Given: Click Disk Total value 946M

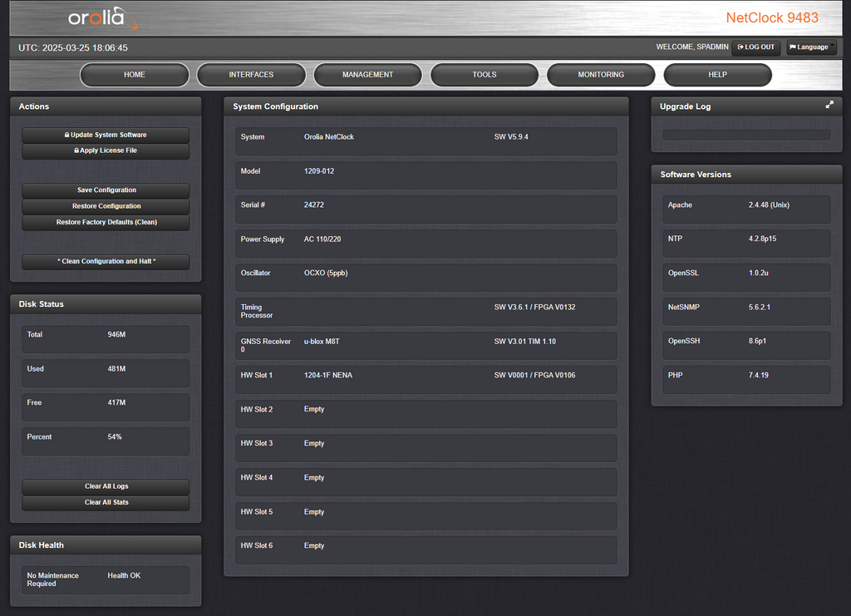Looking at the screenshot, I should point(116,334).
